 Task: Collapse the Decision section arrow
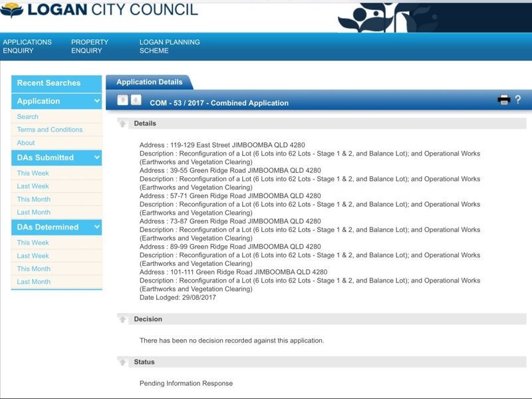point(123,319)
